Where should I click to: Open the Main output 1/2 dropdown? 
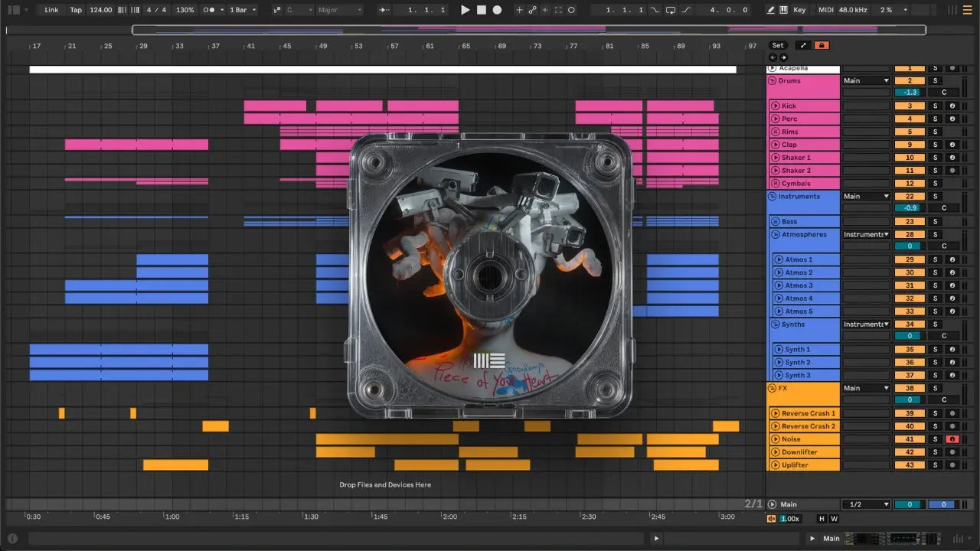(x=866, y=504)
